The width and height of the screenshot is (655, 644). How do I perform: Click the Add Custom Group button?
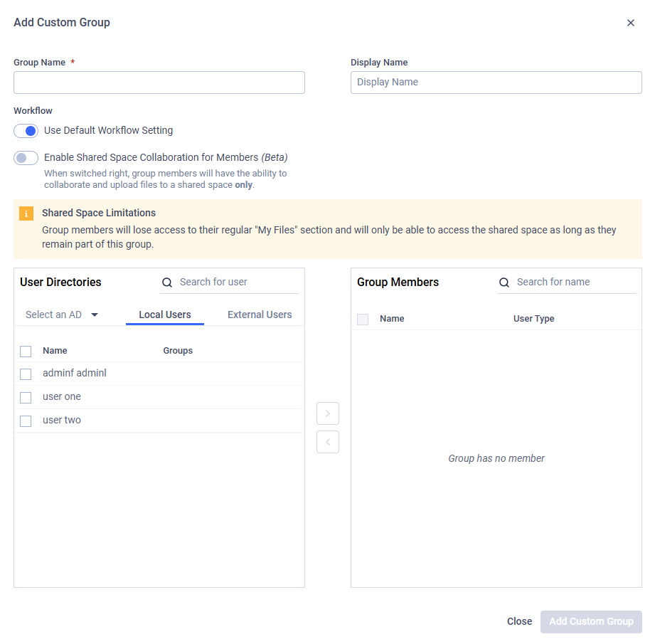591,621
